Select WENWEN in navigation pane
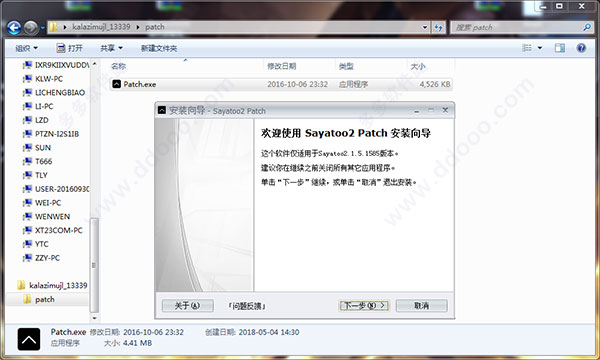Image resolution: width=600 pixels, height=360 pixels. 46,217
